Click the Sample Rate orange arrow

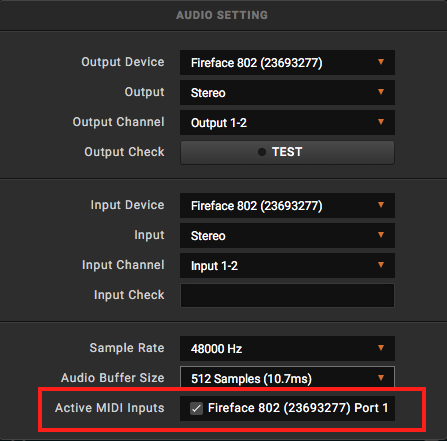[x=381, y=348]
